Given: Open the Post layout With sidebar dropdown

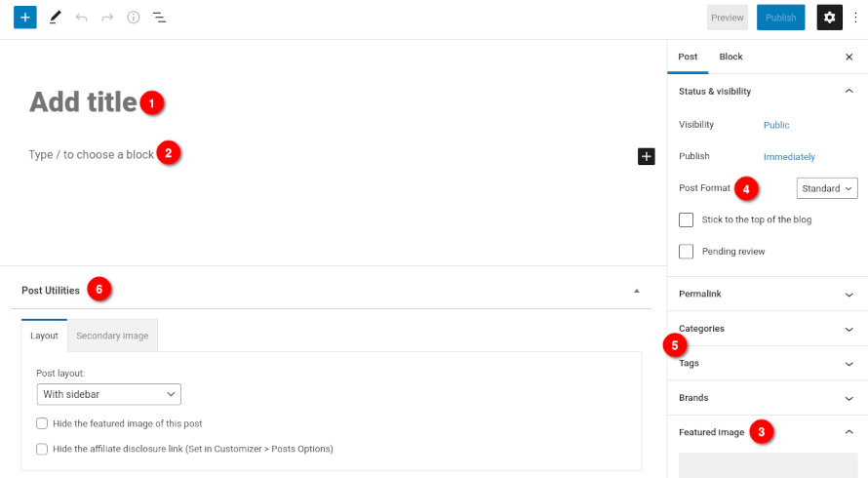Looking at the screenshot, I should [x=108, y=394].
